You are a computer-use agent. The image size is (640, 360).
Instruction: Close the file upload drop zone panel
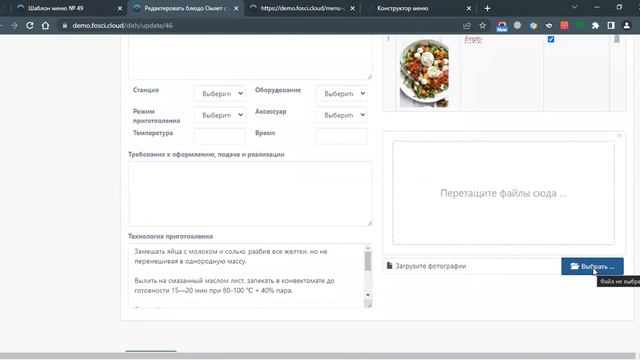click(x=619, y=135)
